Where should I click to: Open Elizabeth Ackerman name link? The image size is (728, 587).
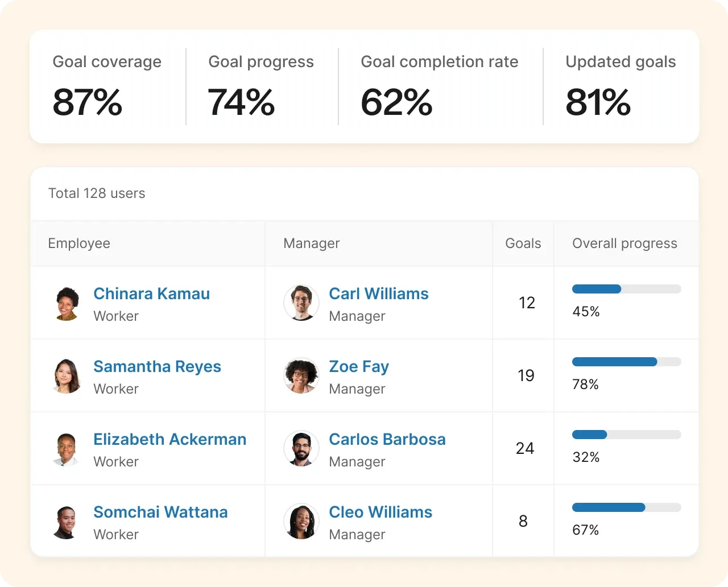pyautogui.click(x=169, y=439)
